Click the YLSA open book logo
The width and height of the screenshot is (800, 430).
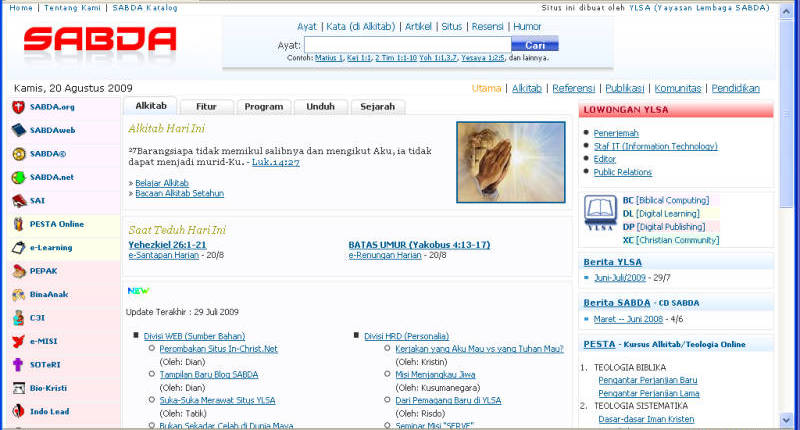[600, 213]
